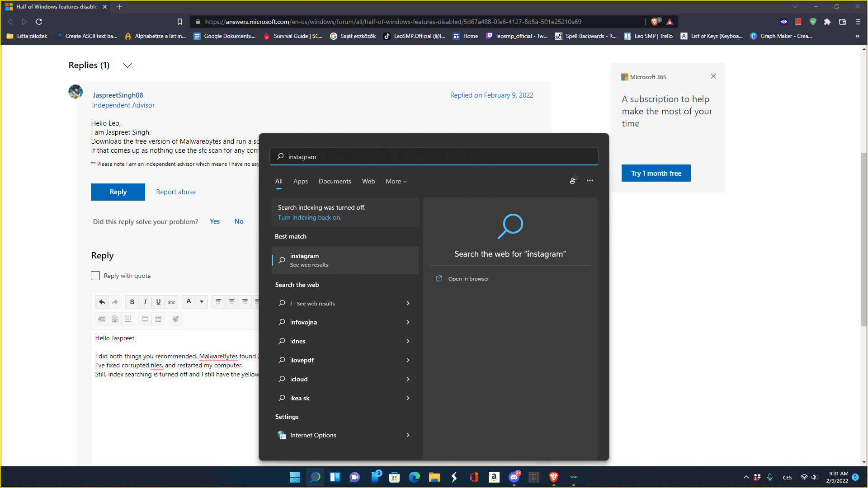Expand the idnes suggestion arrow
This screenshot has height=488, width=868.
point(408,341)
